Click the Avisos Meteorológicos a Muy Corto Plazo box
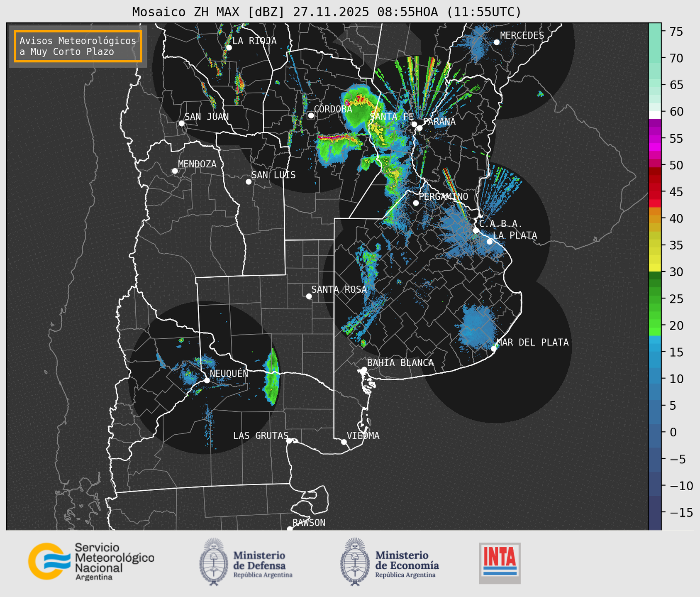Viewport: 700px width, 597px height. pyautogui.click(x=78, y=46)
